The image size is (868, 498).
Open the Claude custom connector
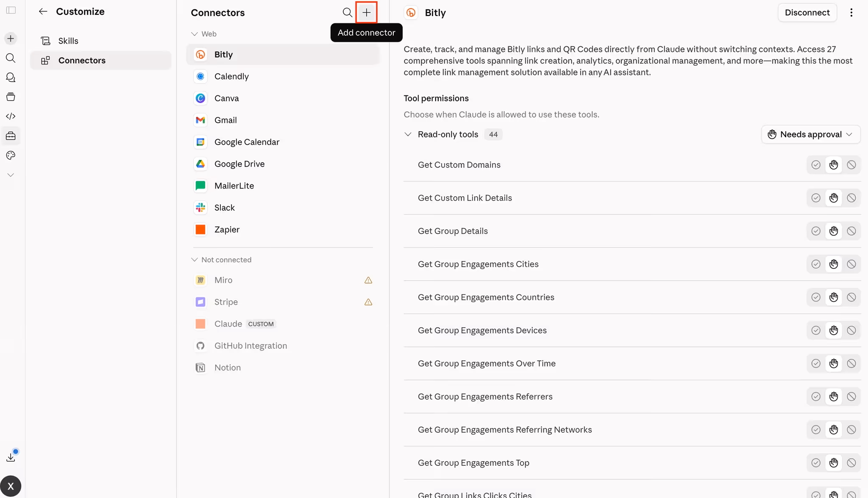click(283, 324)
